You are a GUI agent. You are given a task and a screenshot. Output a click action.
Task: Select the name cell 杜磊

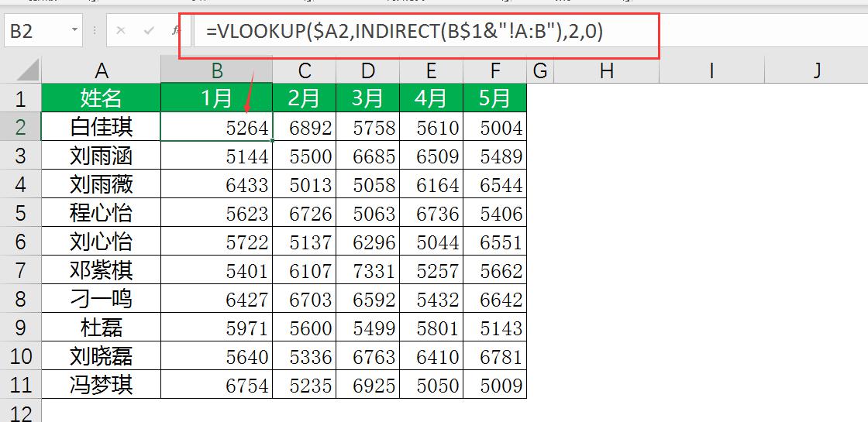101,328
